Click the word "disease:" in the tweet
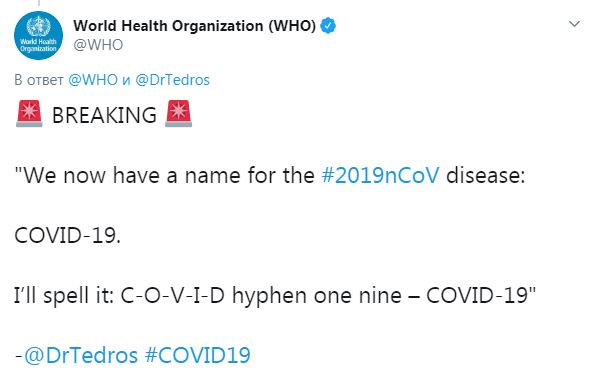 point(485,175)
